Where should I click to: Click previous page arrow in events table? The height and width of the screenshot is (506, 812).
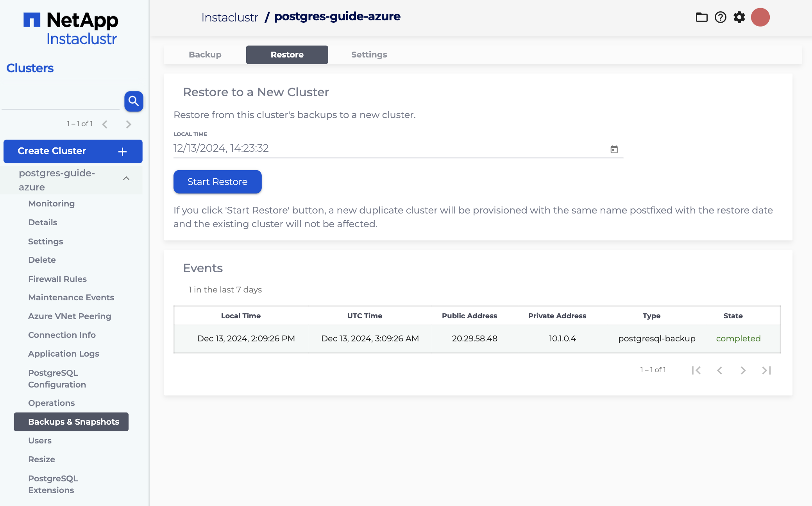click(719, 370)
